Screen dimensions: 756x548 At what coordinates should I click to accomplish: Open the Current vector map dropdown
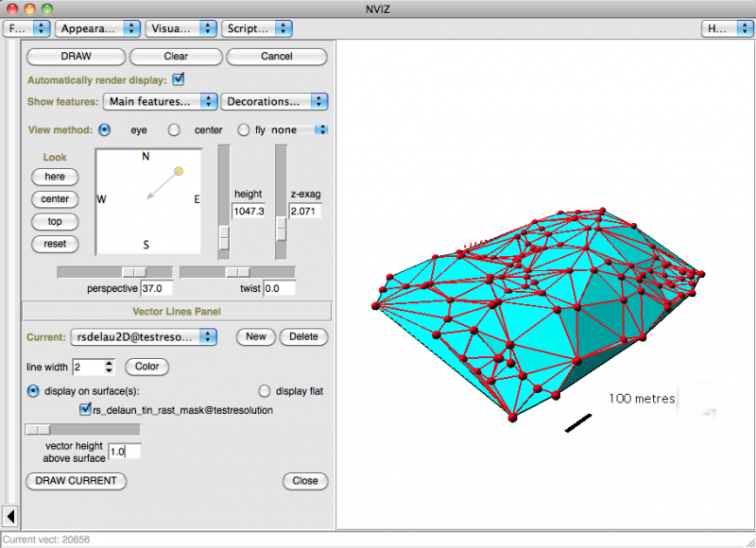(143, 336)
